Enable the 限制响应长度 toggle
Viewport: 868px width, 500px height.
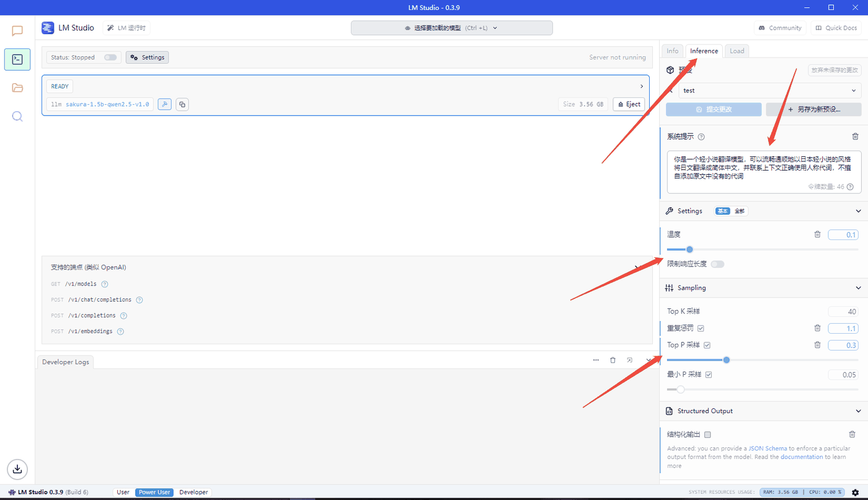coord(717,264)
